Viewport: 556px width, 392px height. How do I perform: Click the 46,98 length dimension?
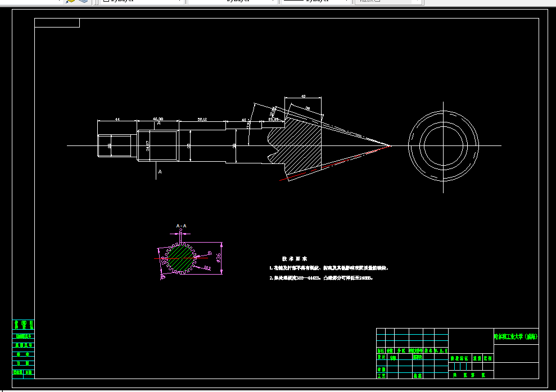coord(158,118)
